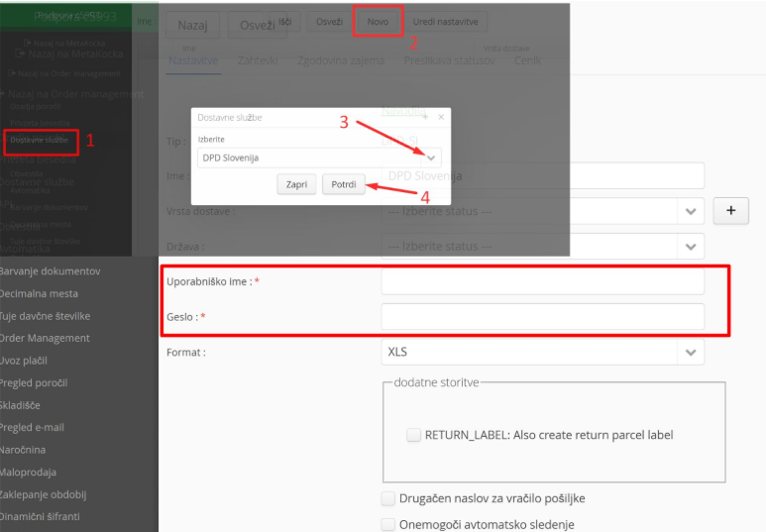This screenshot has width=766, height=532.
Task: Open the Zgodovina zajema tab
Action: click(341, 61)
